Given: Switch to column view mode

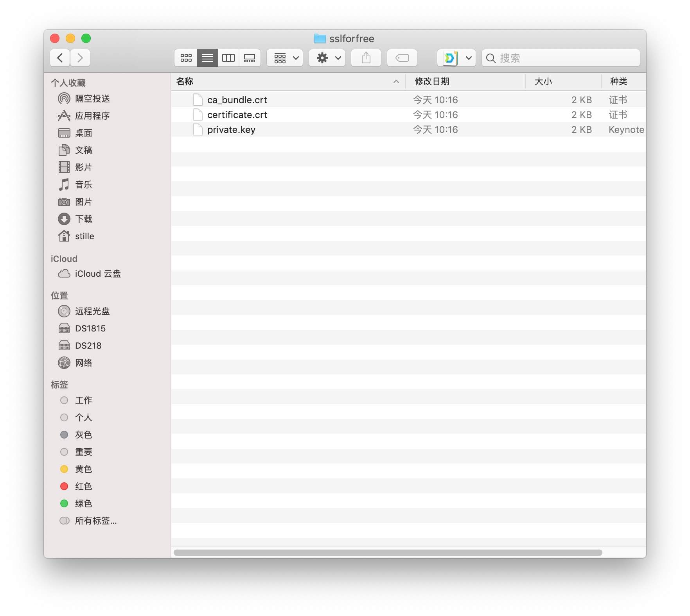Looking at the screenshot, I should pos(228,58).
